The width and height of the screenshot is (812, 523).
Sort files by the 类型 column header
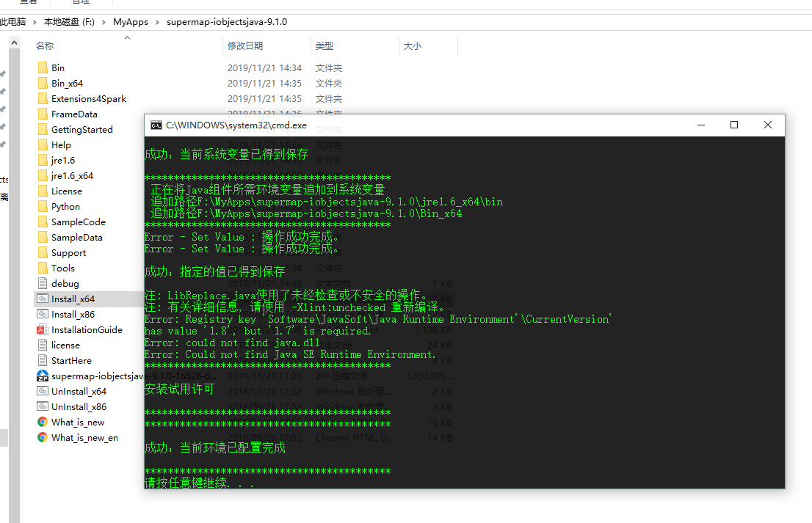point(325,46)
